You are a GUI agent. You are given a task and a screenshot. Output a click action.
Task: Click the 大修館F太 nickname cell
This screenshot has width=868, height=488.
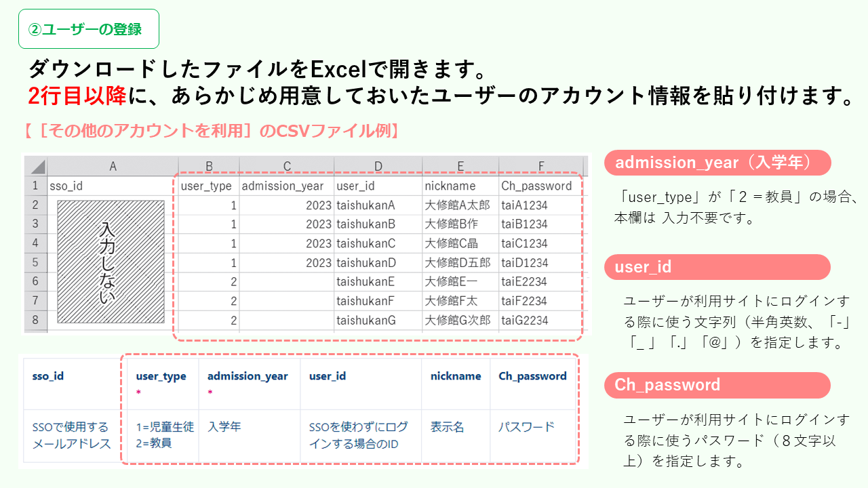click(460, 301)
